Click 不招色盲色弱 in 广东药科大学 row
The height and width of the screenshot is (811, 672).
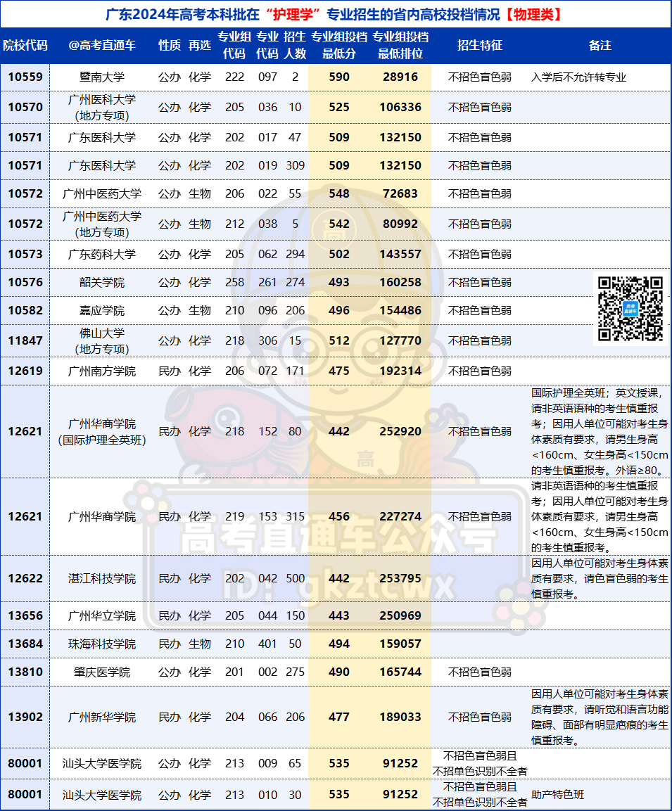(x=479, y=254)
